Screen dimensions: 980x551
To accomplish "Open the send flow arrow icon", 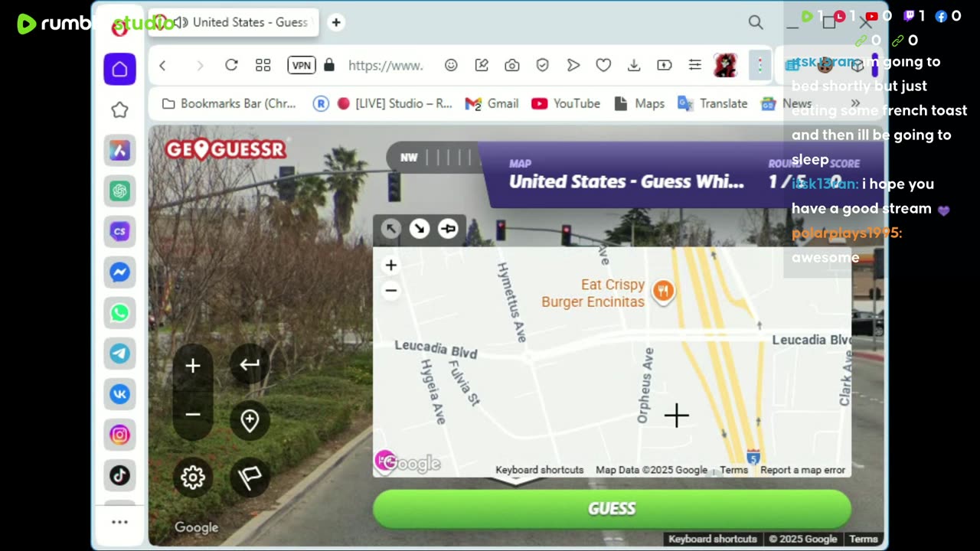I will pyautogui.click(x=573, y=66).
